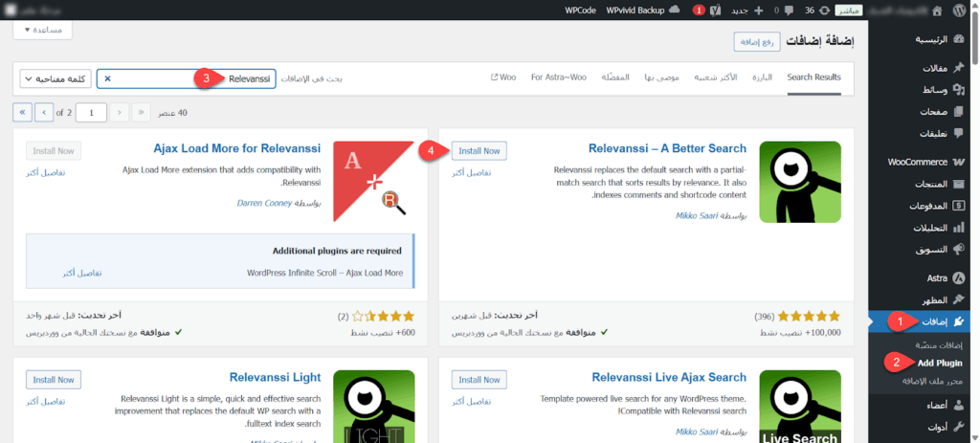This screenshot has width=980, height=443.
Task: Click the Ajax Load More for Relevanssi thumbnail
Action: (x=374, y=182)
